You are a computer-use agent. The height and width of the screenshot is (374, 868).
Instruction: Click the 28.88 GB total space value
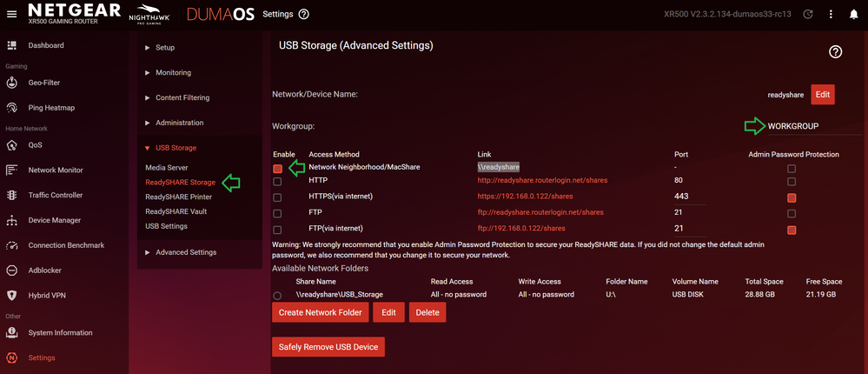point(760,295)
